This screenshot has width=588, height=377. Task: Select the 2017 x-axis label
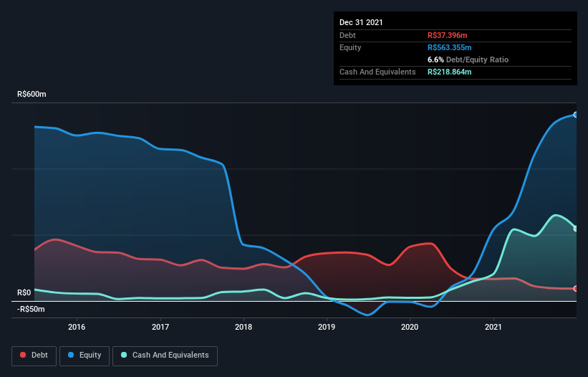[x=160, y=327]
